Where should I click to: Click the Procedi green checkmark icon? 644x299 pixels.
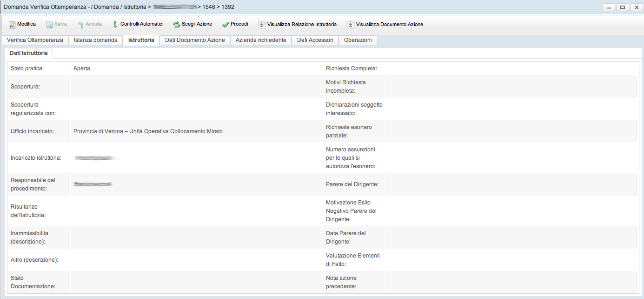pyautogui.click(x=226, y=25)
